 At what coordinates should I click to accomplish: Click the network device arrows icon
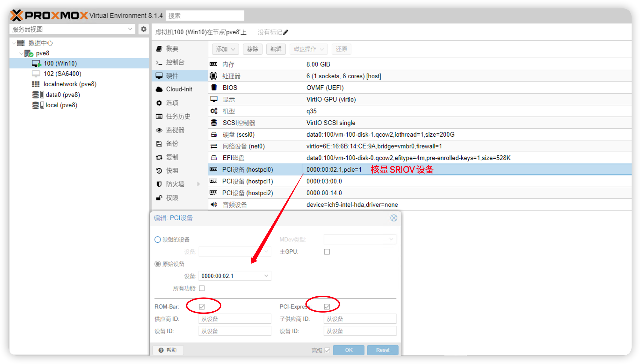[x=214, y=146]
